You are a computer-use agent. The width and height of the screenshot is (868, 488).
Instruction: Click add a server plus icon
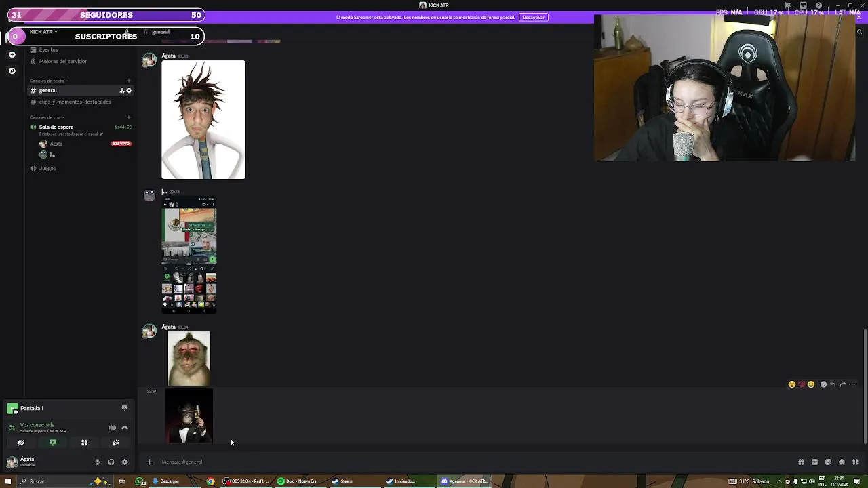coord(12,54)
